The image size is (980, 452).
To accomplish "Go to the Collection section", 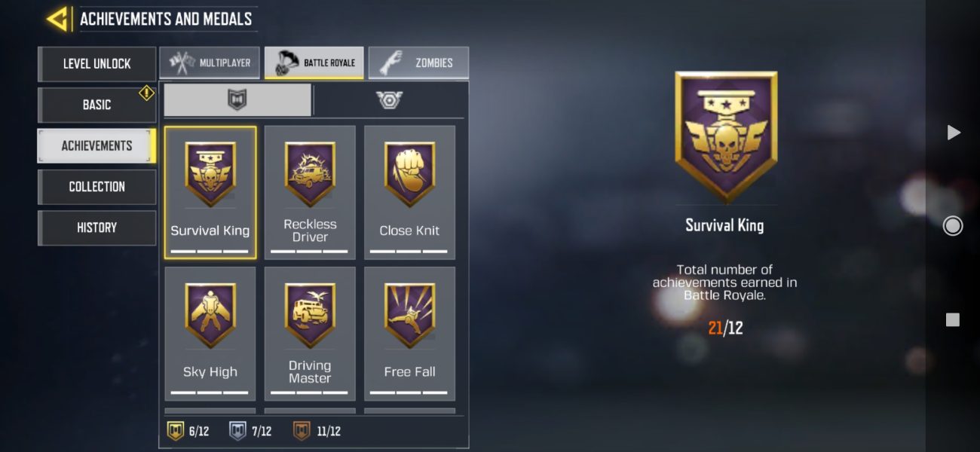I will point(96,186).
